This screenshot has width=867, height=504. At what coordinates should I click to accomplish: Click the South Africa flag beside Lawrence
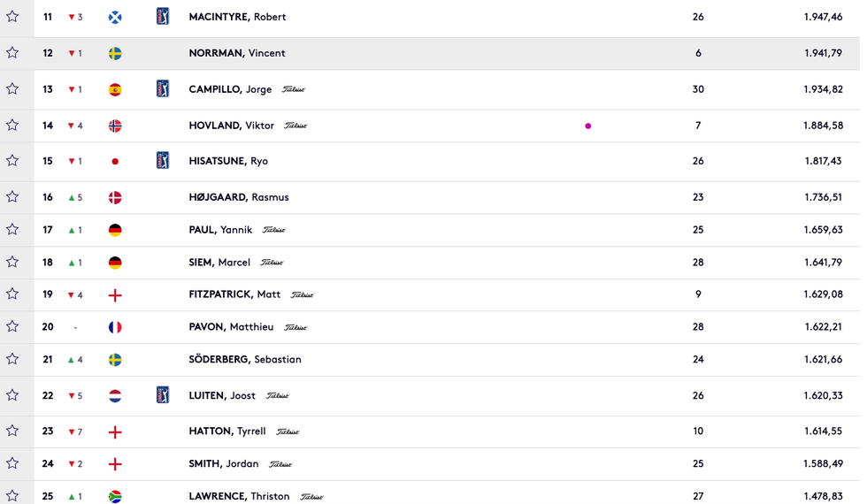point(115,497)
